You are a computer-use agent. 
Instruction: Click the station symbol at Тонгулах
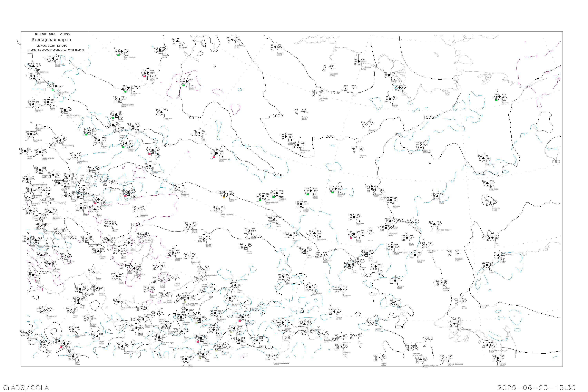(354, 218)
